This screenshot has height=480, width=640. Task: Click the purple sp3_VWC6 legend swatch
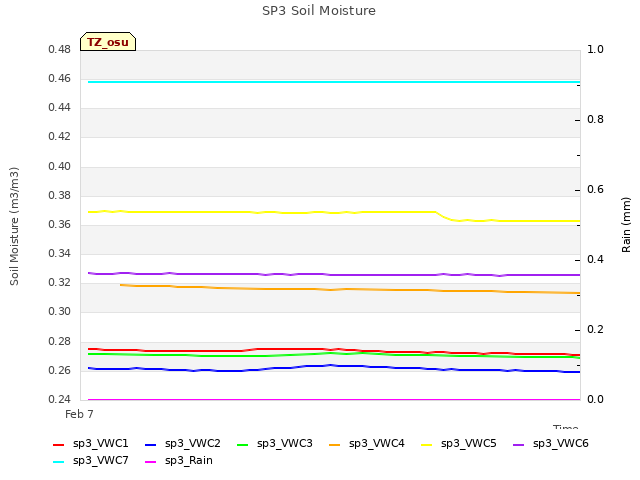(x=518, y=445)
